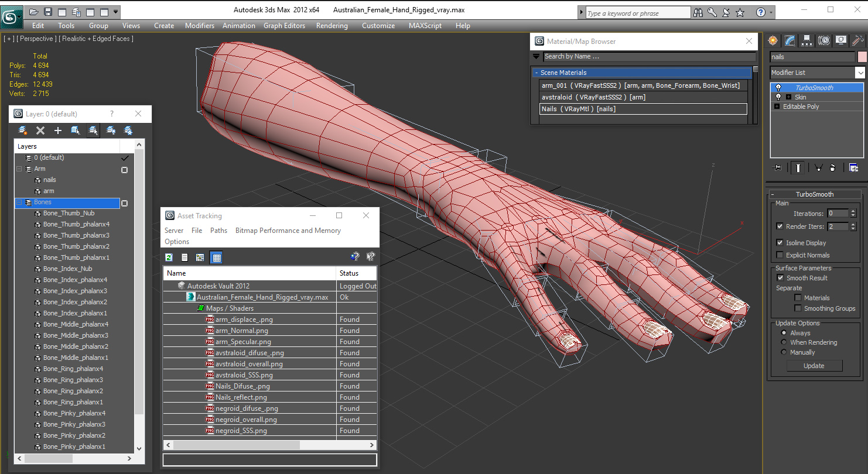Open Material/Map Browser options arrow
The width and height of the screenshot is (868, 474).
pyautogui.click(x=536, y=57)
